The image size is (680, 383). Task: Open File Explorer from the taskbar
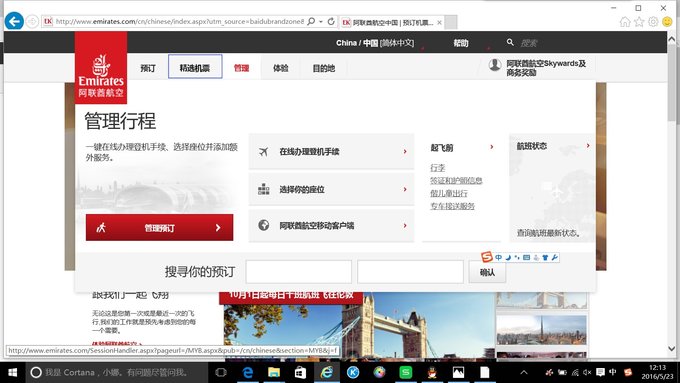pos(274,372)
